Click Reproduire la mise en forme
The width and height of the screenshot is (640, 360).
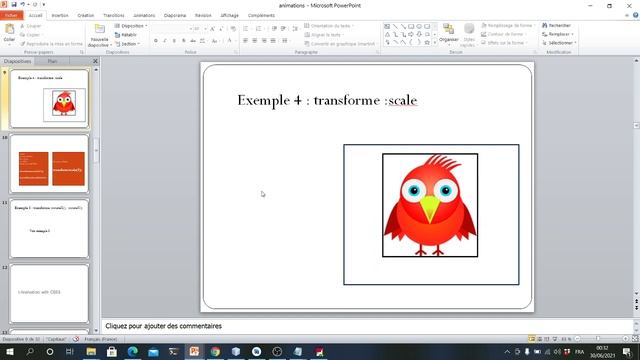click(x=51, y=44)
